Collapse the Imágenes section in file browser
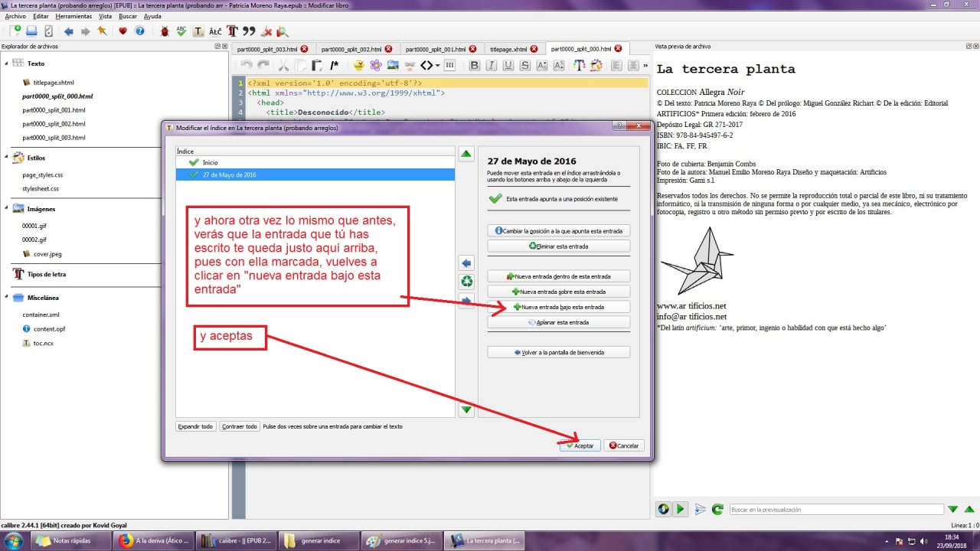Image resolution: width=980 pixels, height=551 pixels. tap(7, 209)
